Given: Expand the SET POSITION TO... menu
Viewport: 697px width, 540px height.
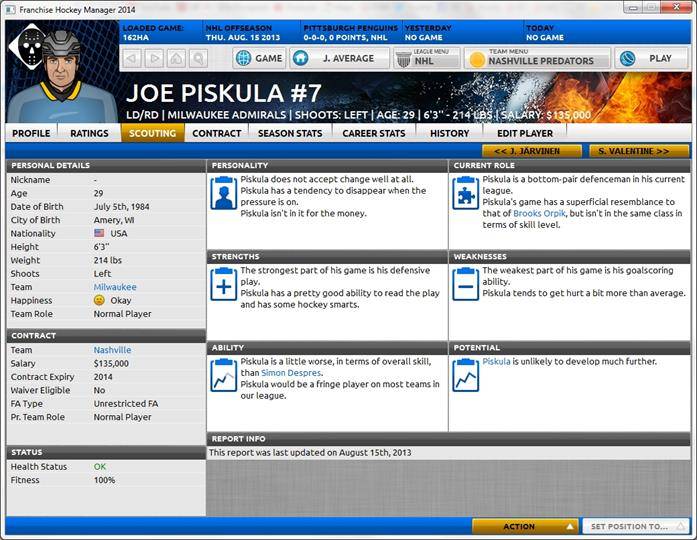Looking at the screenshot, I should pos(636,527).
